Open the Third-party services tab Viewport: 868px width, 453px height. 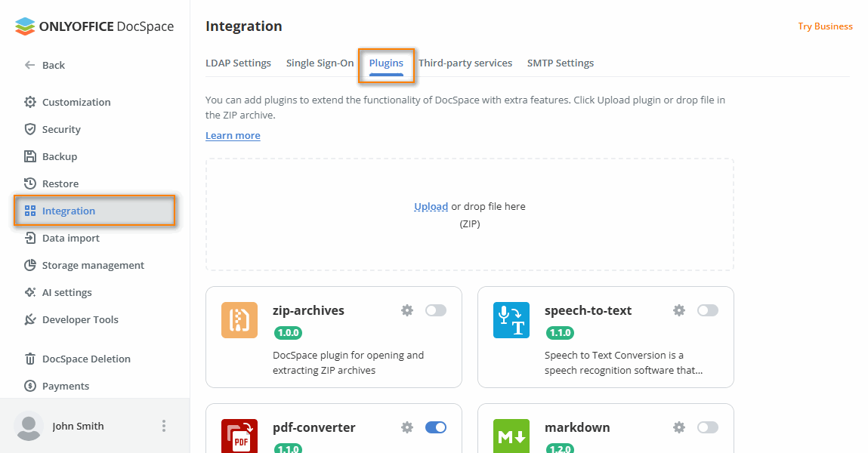point(465,63)
